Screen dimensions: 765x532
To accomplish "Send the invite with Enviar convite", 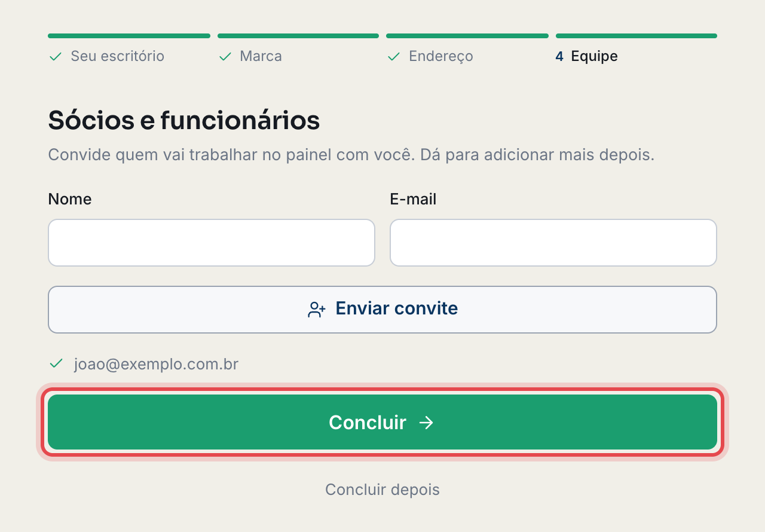I will pos(382,310).
